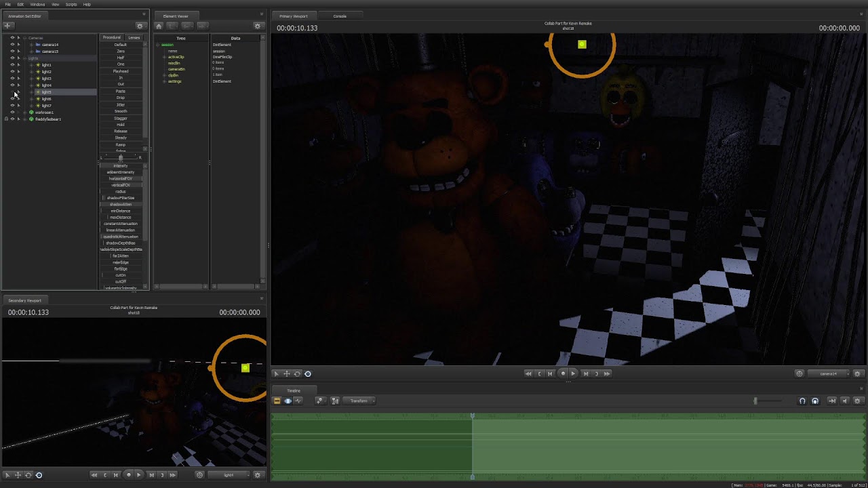Select the primary viewport screen manipulator tool
This screenshot has height=488, width=868.
[x=308, y=373]
